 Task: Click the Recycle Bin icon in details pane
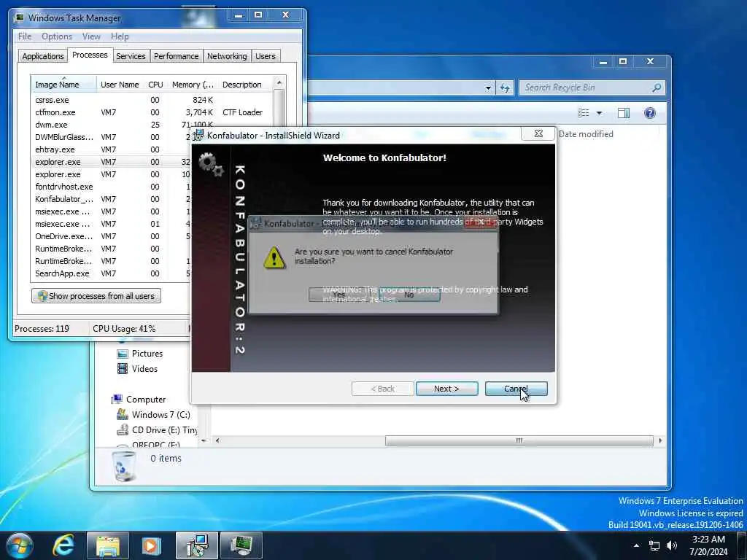(x=124, y=467)
